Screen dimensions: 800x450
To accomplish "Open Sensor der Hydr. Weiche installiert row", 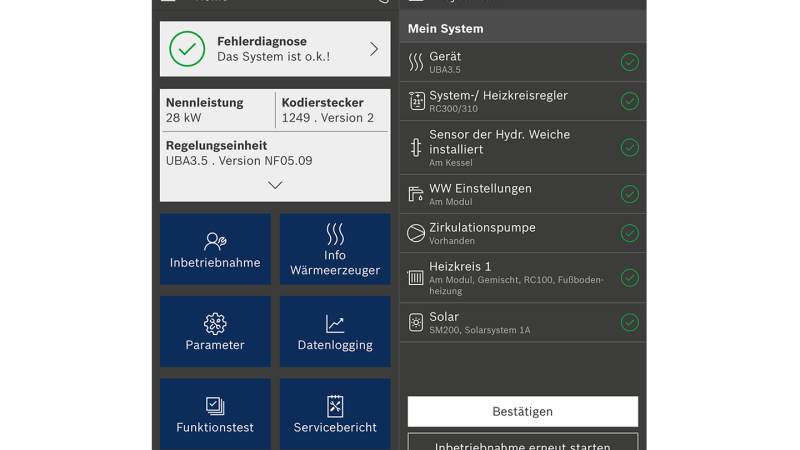I will click(523, 148).
